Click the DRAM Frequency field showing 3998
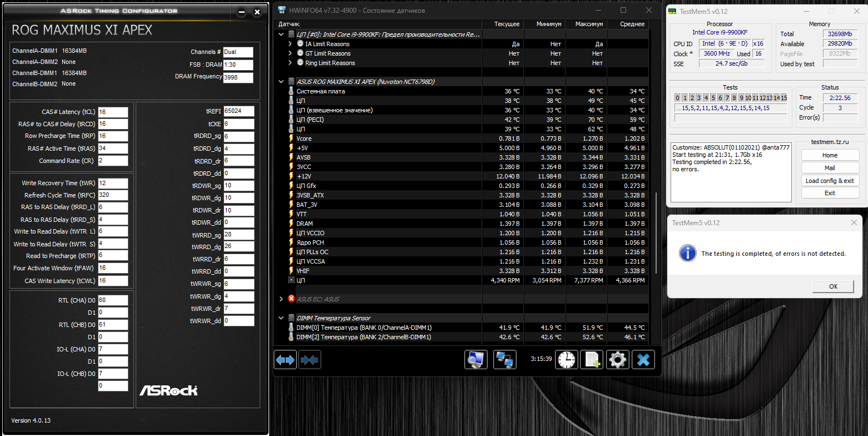Viewport: 868px width, 436px height. tap(238, 78)
